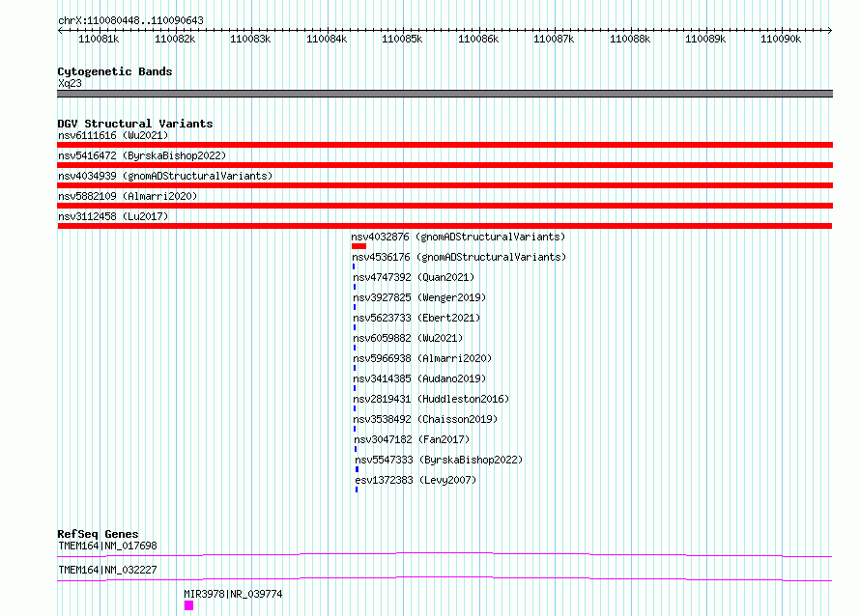Click nsv5966938 (Almarri2020) label
Viewport: 860px width, 616px height.
click(422, 358)
